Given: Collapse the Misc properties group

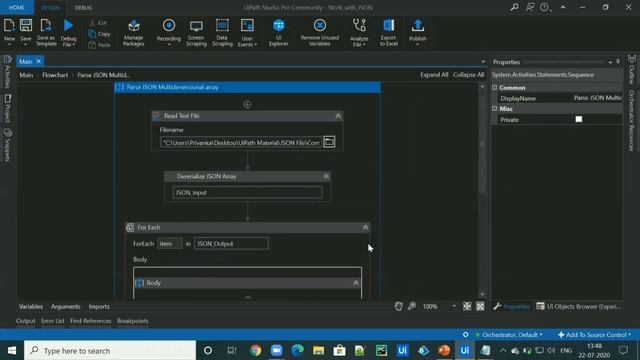Looking at the screenshot, I should [495, 109].
